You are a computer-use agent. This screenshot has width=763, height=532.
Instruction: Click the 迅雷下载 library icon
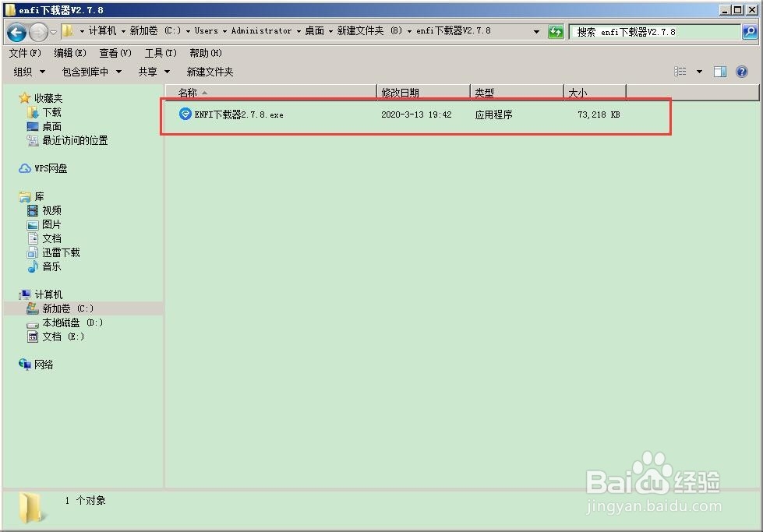[33, 253]
